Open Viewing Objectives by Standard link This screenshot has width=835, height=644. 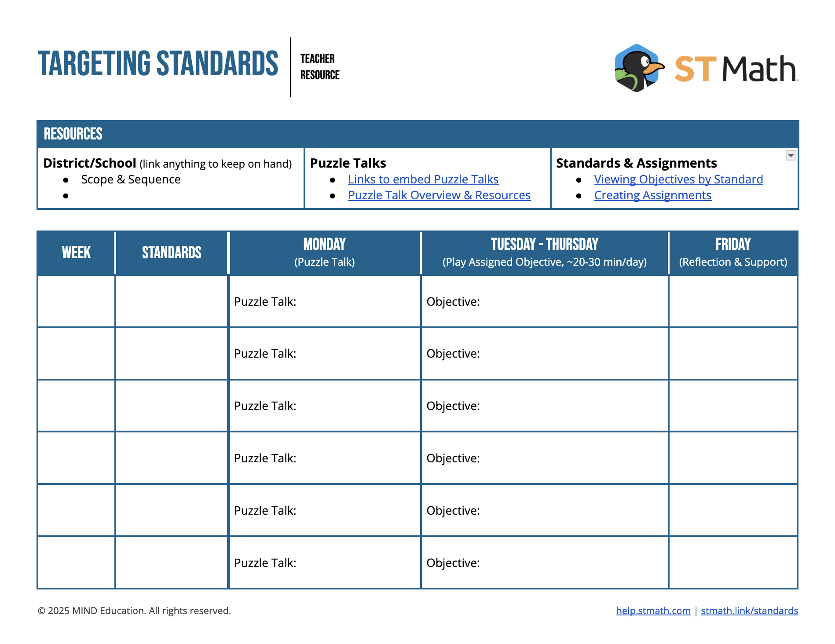678,179
